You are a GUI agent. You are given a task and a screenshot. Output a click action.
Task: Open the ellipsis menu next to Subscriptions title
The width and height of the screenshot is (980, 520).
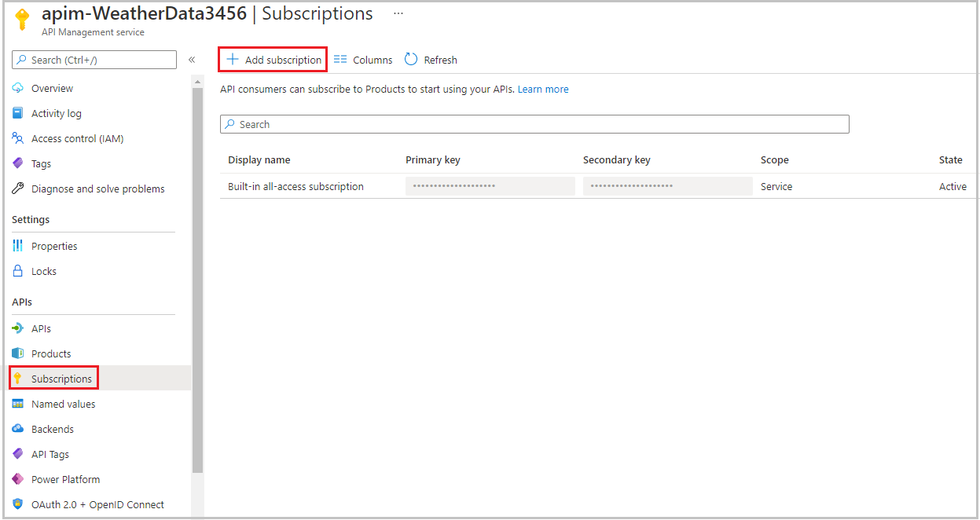click(x=398, y=13)
